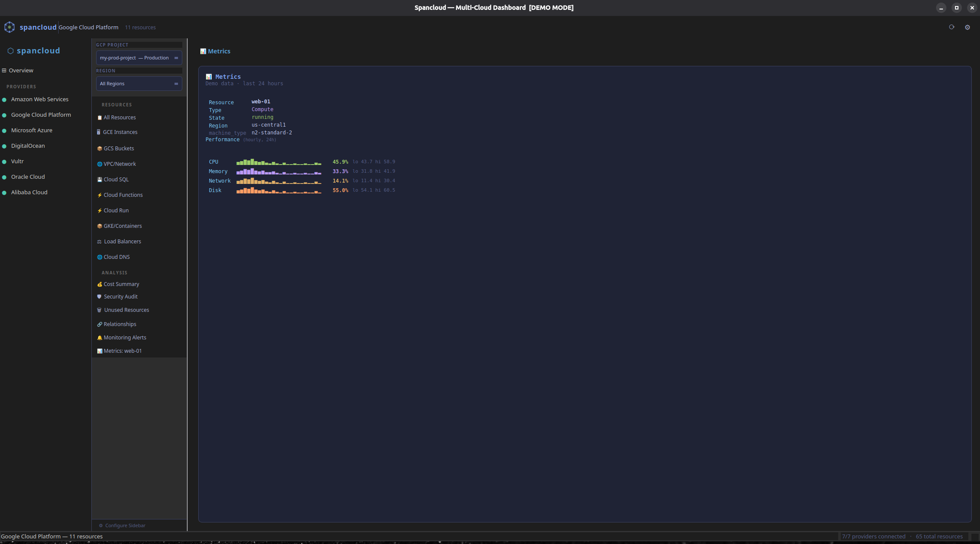Switch to DigitalOcean provider
This screenshot has width=980, height=544.
click(x=28, y=146)
